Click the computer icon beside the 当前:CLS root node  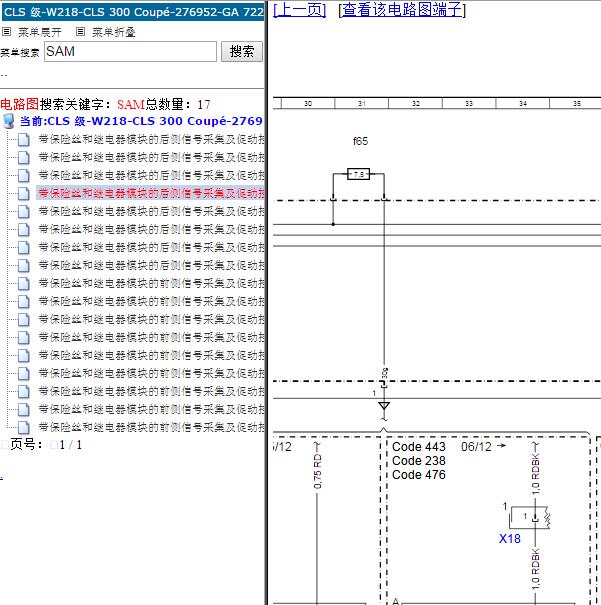point(8,121)
